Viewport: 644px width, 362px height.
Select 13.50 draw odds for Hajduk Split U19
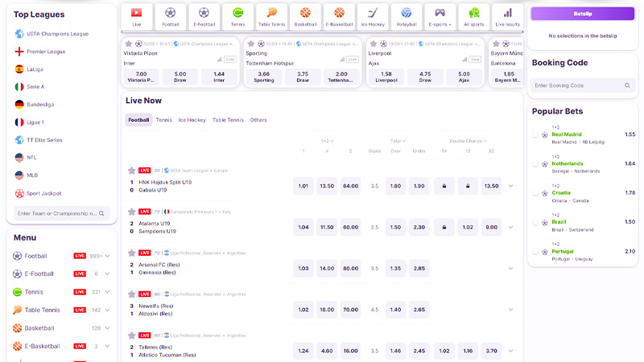[x=327, y=186]
